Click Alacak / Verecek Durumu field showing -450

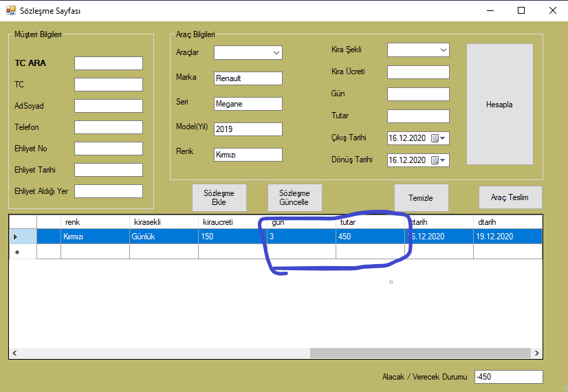(509, 377)
